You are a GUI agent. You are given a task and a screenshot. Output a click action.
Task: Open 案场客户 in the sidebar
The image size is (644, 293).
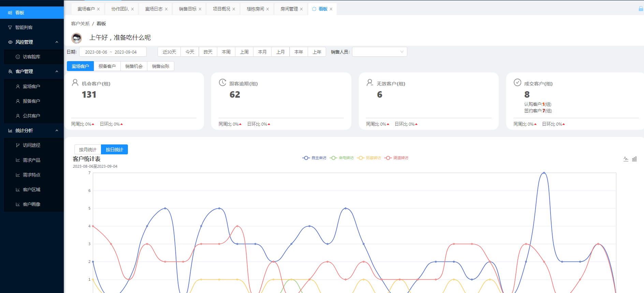(34, 86)
